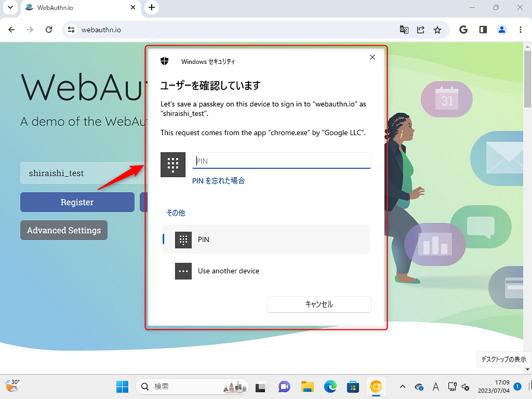
Task: Click the Windows Security shield icon
Action: (x=164, y=61)
